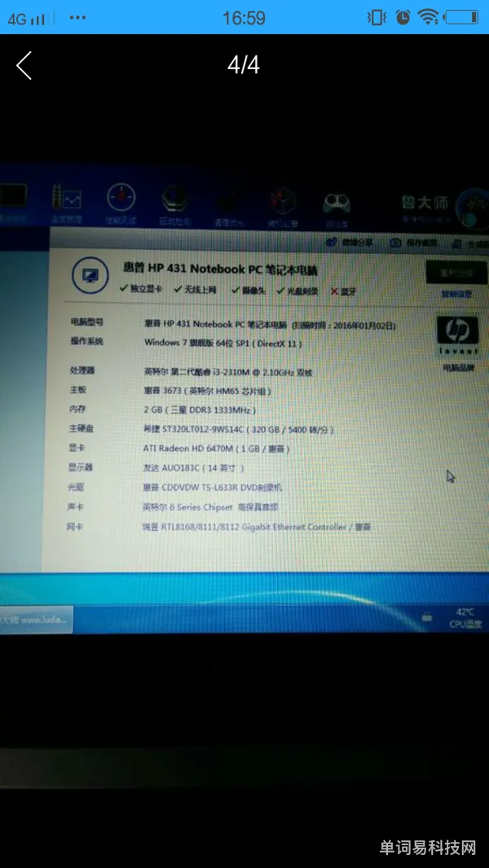This screenshot has height=868, width=489.
Task: Click the 保存截屏 save screenshot button
Action: 413,243
